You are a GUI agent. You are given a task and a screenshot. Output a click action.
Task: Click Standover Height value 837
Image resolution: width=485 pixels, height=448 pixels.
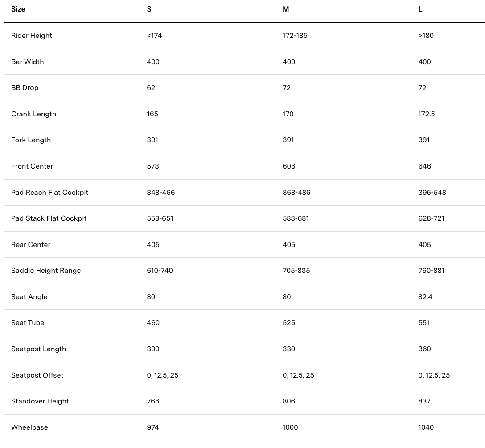[x=424, y=401]
